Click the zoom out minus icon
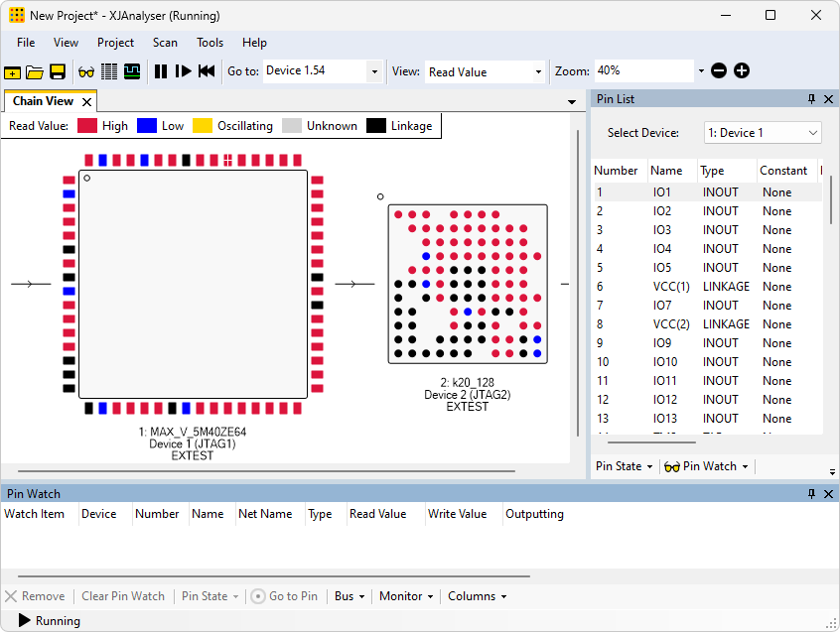The height and width of the screenshot is (632, 840). (719, 71)
